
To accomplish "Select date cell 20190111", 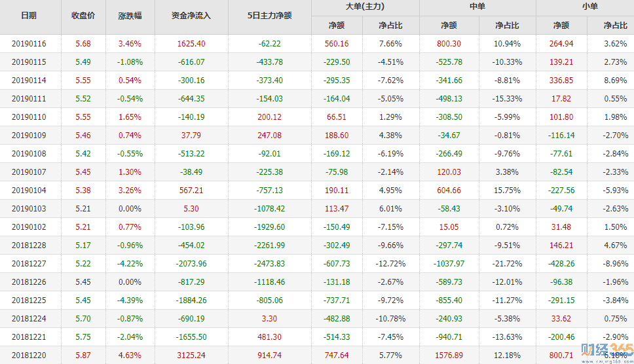I will tap(29, 99).
